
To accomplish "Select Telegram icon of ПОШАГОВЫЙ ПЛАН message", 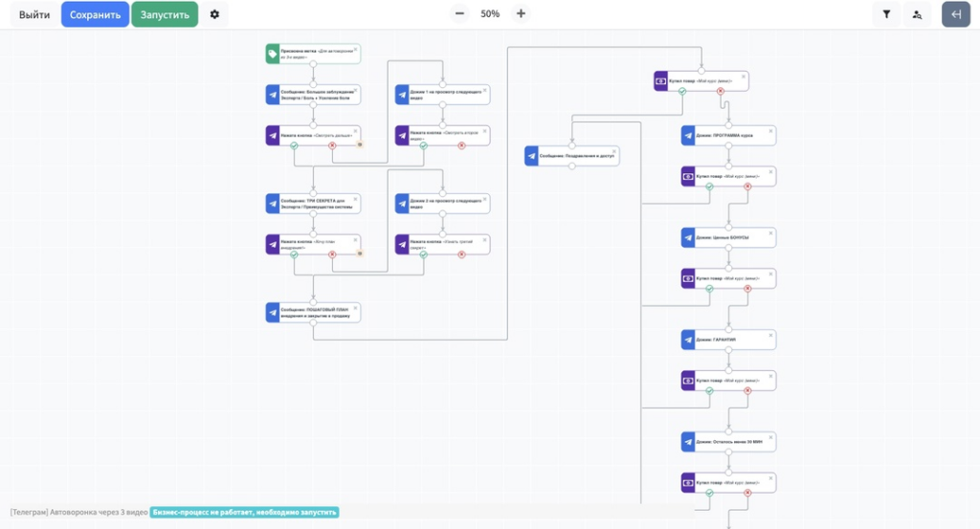I will [x=273, y=312].
